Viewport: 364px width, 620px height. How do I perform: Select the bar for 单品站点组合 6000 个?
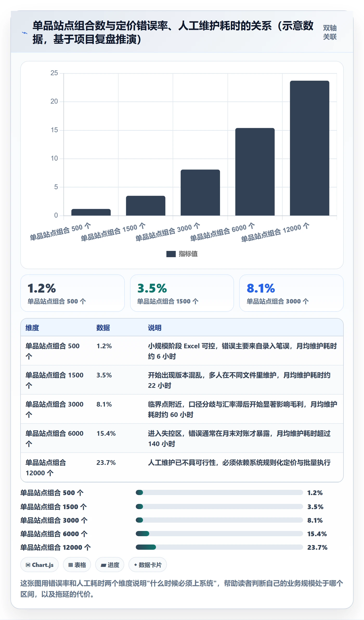(x=255, y=172)
